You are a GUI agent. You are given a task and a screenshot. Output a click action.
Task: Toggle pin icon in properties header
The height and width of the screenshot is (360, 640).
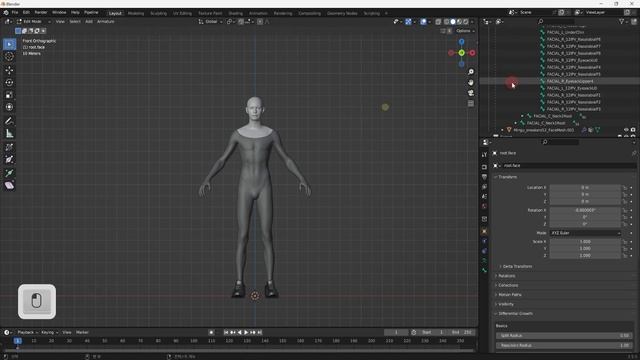pos(634,153)
